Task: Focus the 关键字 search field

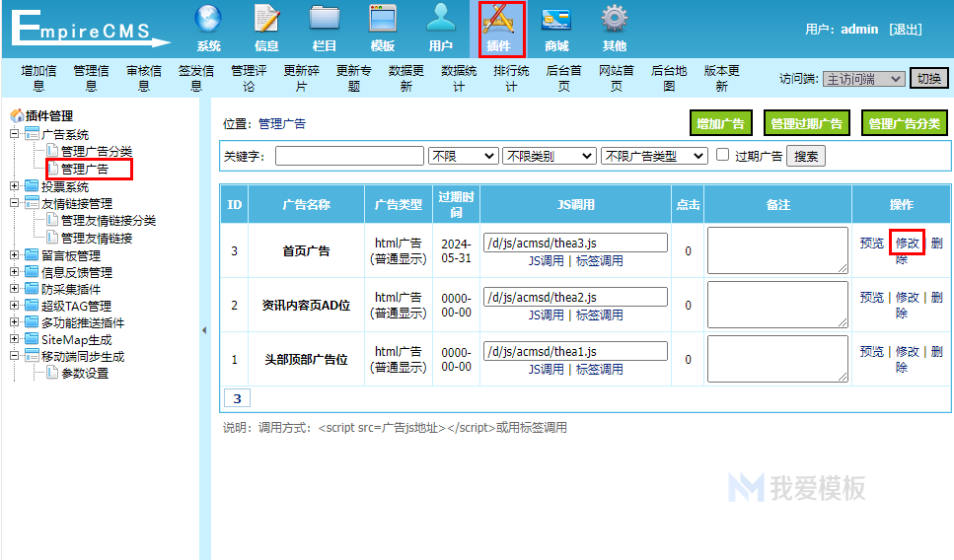Action: (350, 156)
